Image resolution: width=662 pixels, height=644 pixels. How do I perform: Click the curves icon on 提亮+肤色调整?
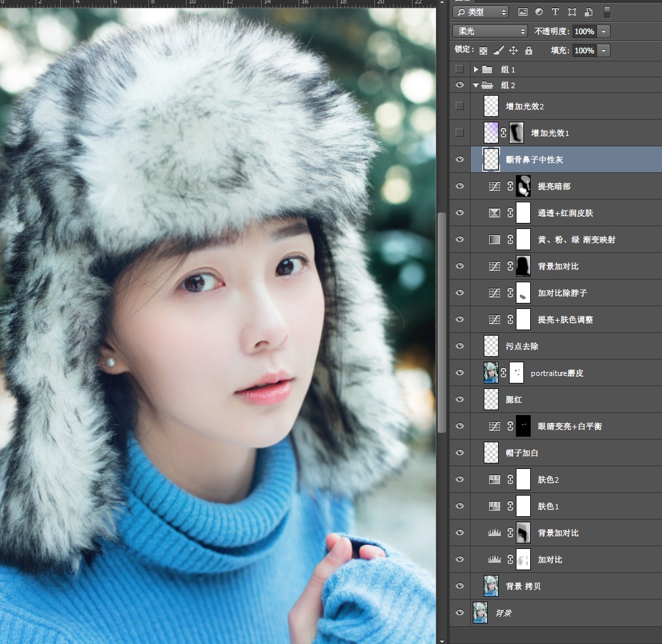point(495,319)
